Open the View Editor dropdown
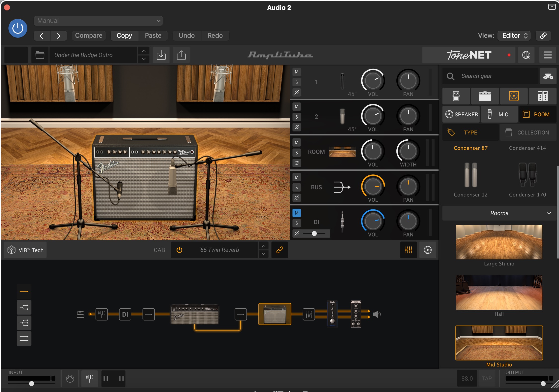 click(x=514, y=35)
